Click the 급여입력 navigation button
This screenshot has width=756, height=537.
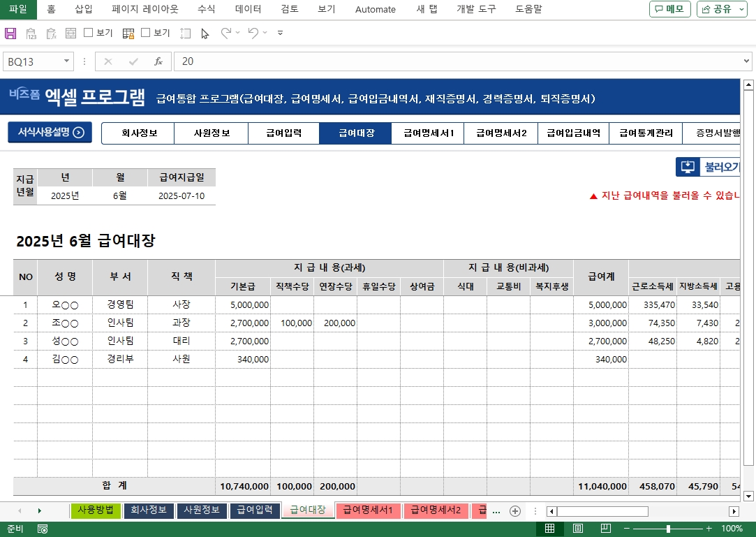tap(283, 133)
